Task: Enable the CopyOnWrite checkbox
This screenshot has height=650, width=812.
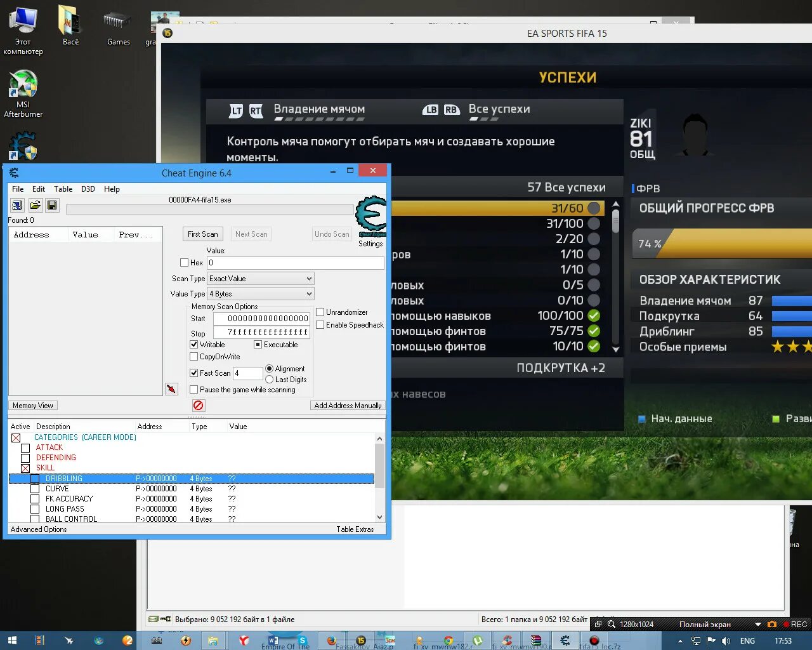Action: pyautogui.click(x=194, y=357)
